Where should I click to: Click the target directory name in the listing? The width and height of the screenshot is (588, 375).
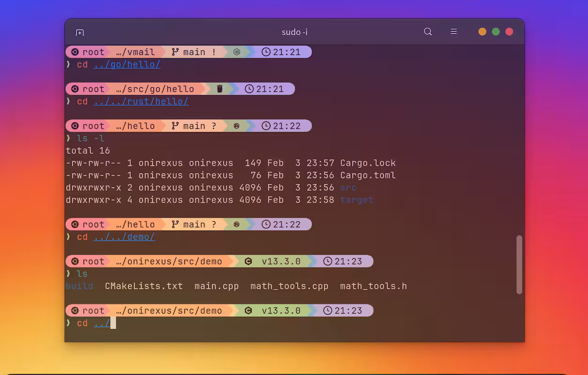click(357, 200)
